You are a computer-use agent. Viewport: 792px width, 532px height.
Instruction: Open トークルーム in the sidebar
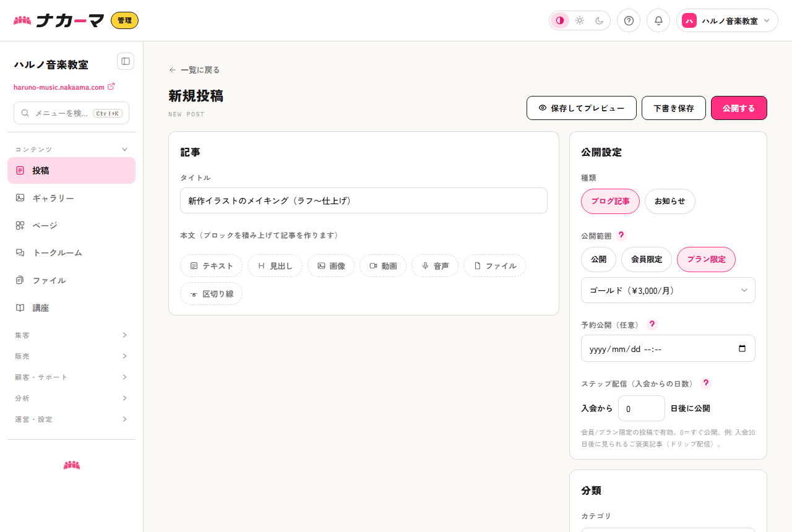(x=71, y=252)
